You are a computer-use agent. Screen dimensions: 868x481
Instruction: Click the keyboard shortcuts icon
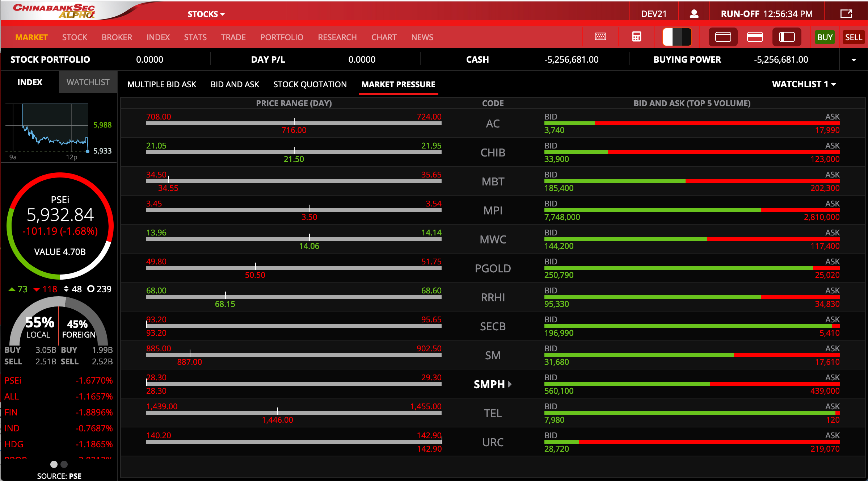tap(600, 37)
